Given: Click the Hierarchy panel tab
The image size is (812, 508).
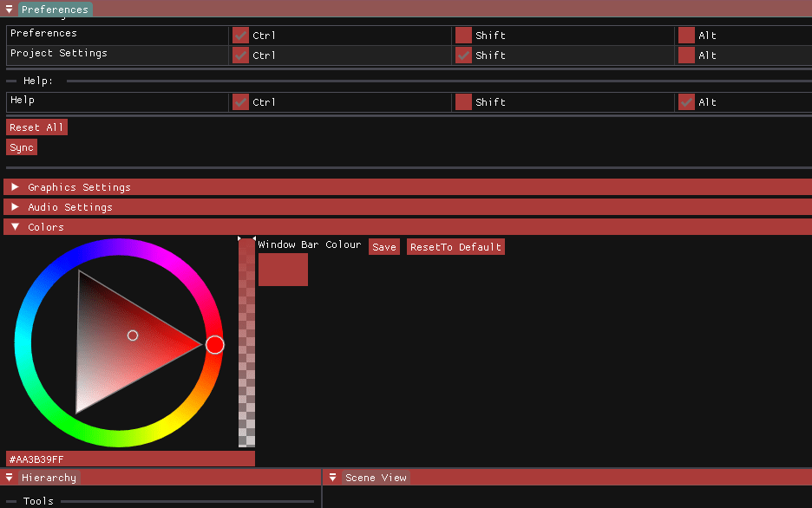Looking at the screenshot, I should (49, 478).
